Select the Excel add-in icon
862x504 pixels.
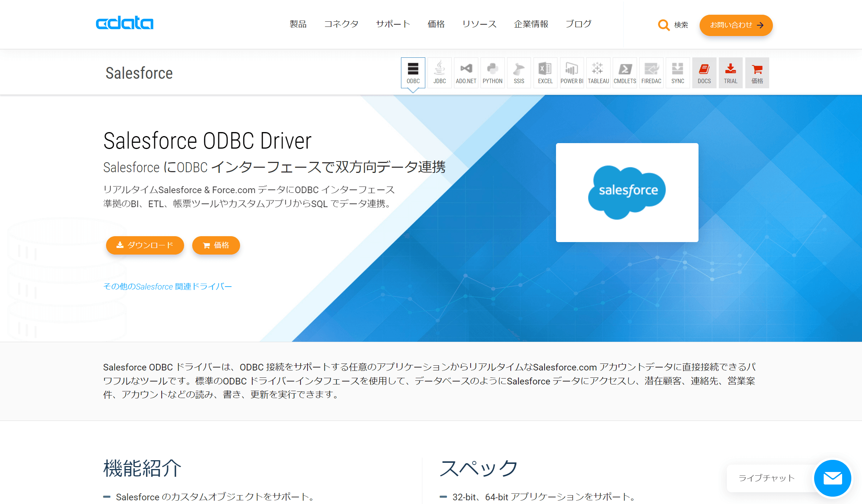pos(545,72)
